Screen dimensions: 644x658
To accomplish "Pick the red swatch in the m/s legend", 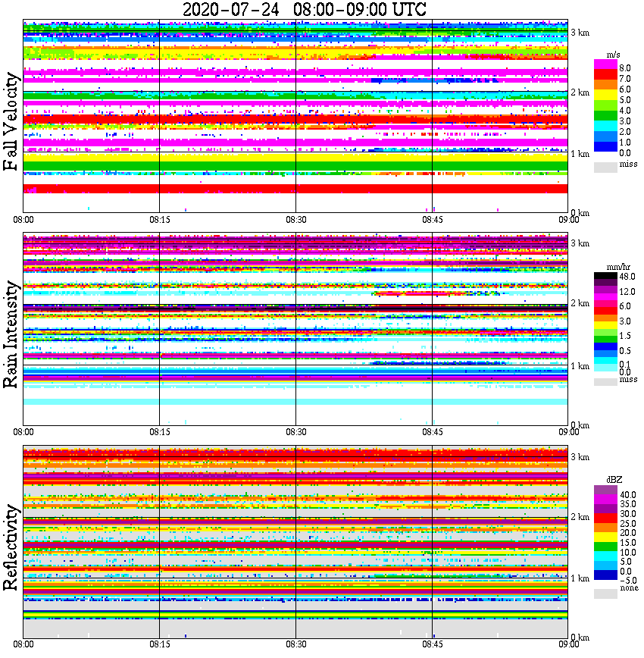I will coord(605,75).
